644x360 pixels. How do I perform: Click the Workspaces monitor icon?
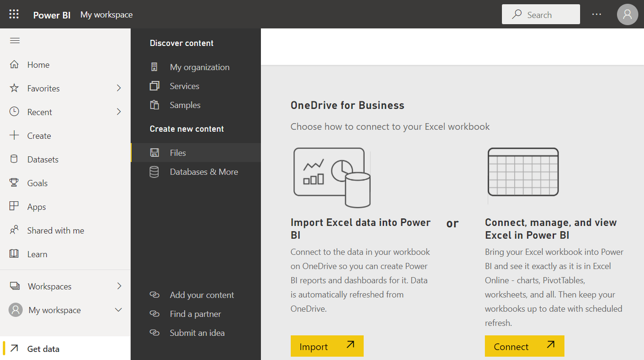tap(15, 286)
